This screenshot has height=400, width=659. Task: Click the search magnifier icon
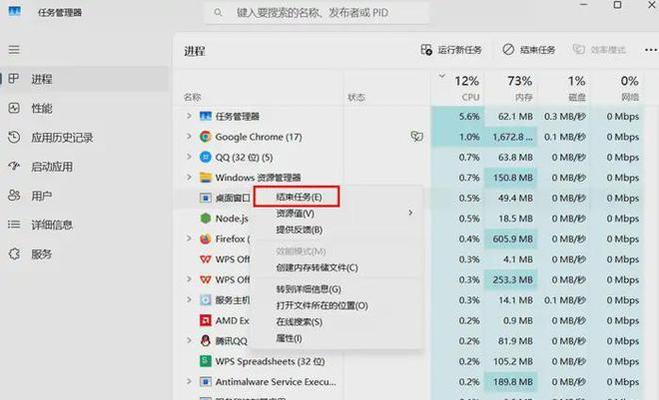[218, 13]
